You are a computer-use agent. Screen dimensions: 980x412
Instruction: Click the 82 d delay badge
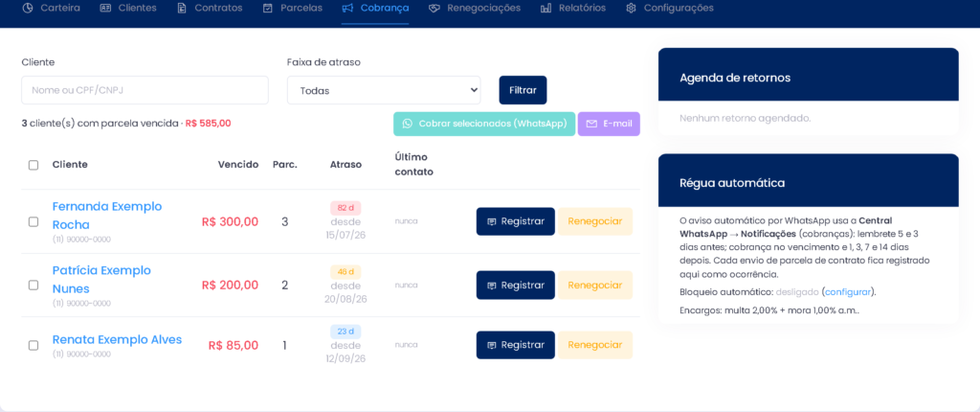coord(345,208)
